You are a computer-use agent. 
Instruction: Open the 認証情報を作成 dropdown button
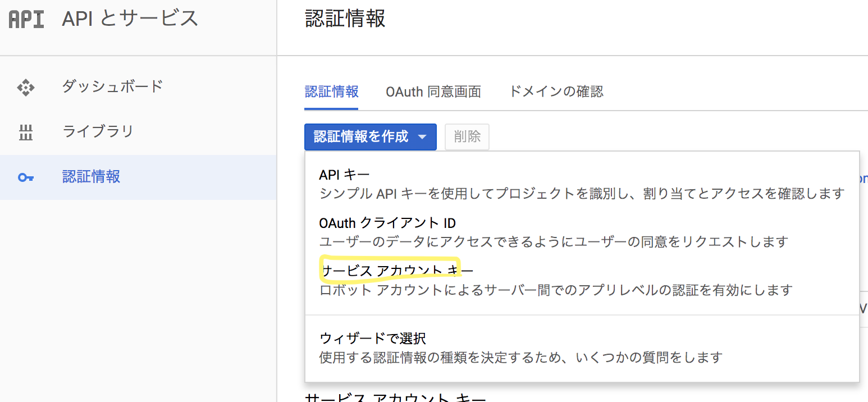point(371,137)
